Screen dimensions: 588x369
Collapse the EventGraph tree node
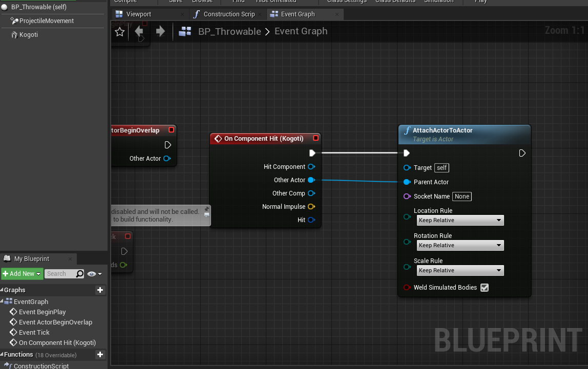click(2, 301)
